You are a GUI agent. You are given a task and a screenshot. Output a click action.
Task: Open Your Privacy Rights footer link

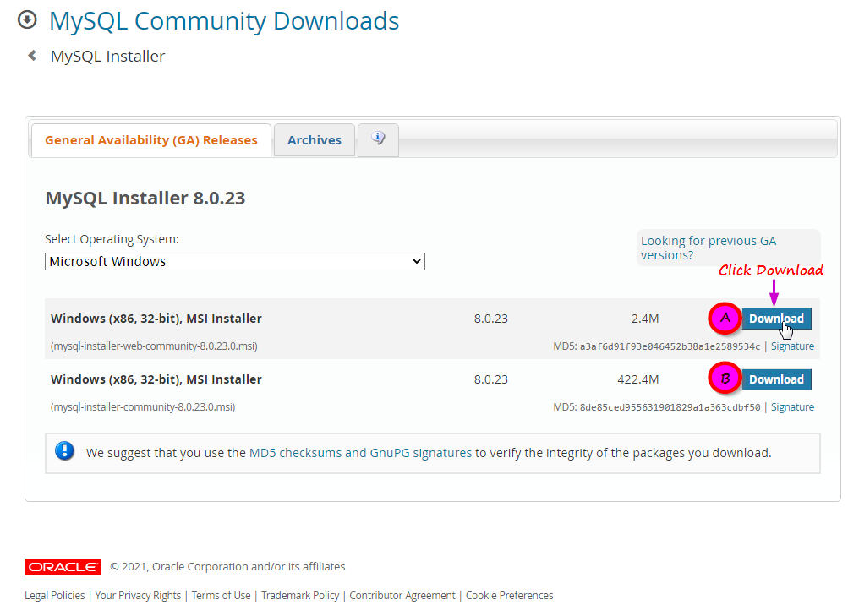(138, 595)
